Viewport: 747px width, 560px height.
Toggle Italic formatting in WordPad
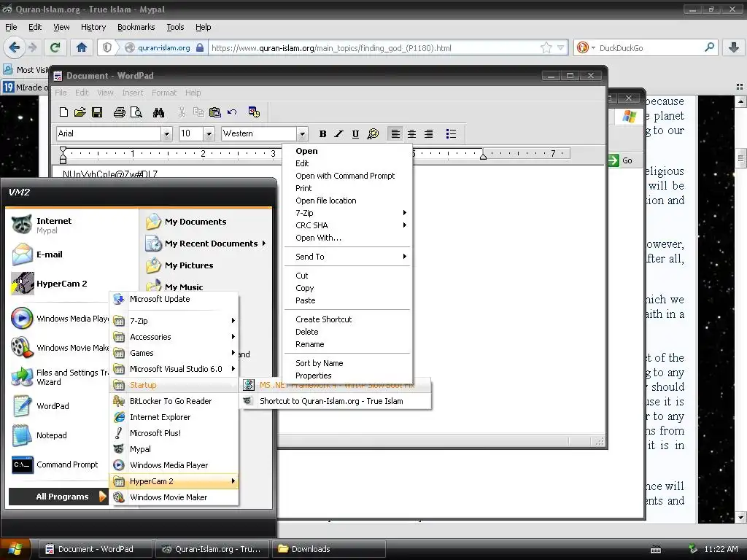point(338,134)
